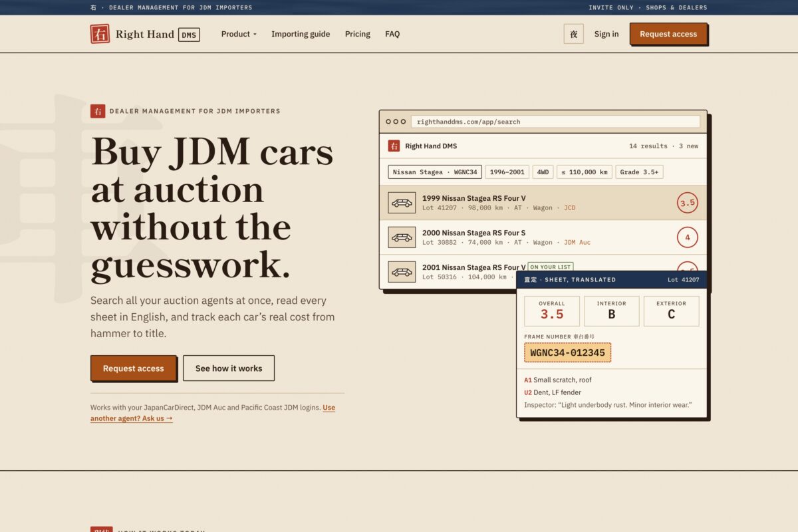
Task: Click the JDM Auc agent label on Lot 30882
Action: [x=577, y=243]
